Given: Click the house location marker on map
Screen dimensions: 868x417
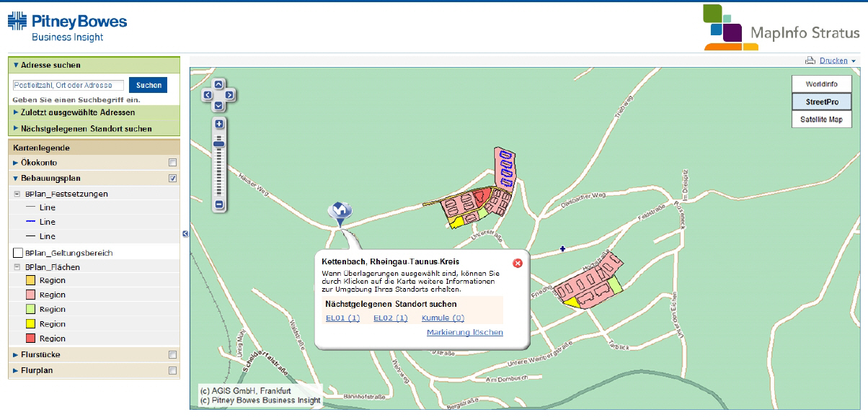Looking at the screenshot, I should click(339, 210).
